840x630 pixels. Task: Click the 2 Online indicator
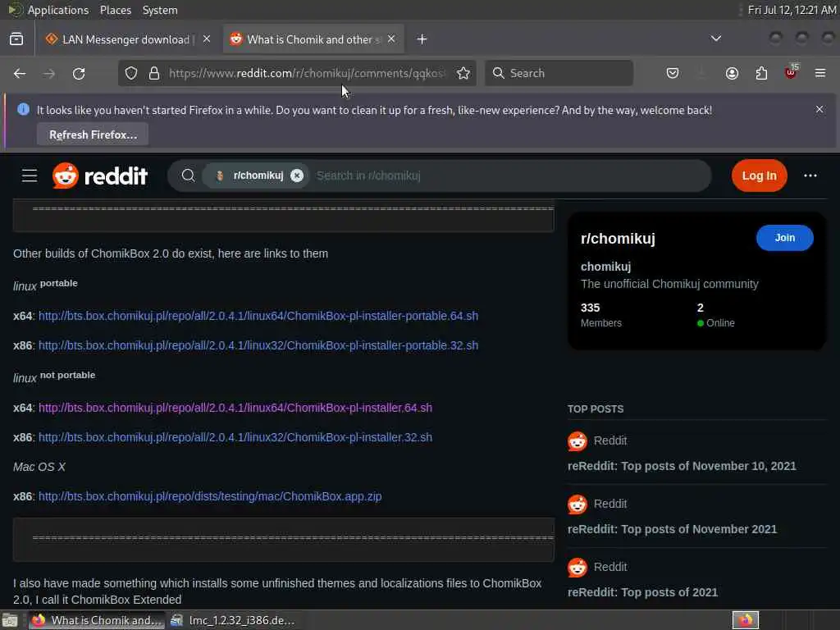(715, 315)
